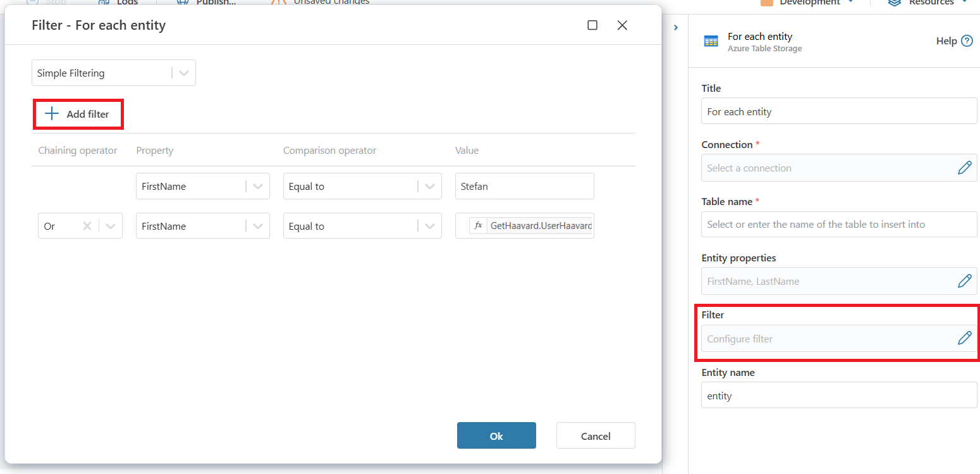Click the Help question mark icon

(967, 41)
